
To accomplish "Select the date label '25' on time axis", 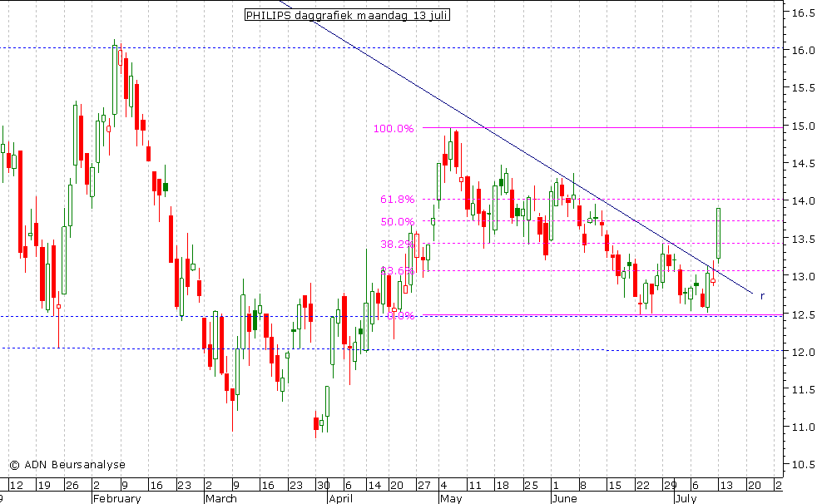I will tap(531, 486).
